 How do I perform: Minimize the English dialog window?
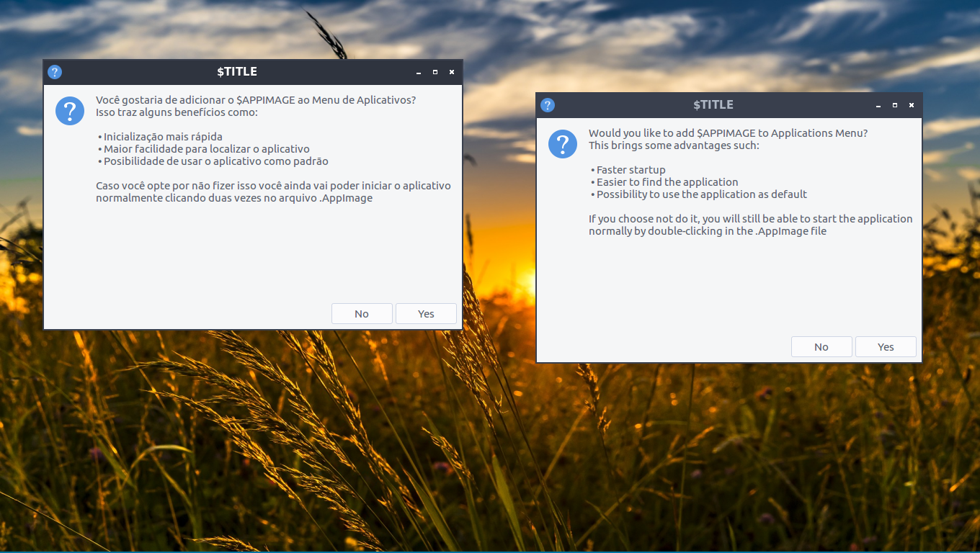(x=878, y=105)
